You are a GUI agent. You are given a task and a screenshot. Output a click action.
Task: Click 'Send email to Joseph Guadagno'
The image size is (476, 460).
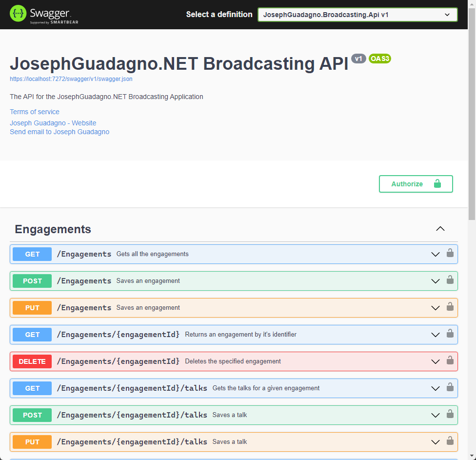[59, 132]
